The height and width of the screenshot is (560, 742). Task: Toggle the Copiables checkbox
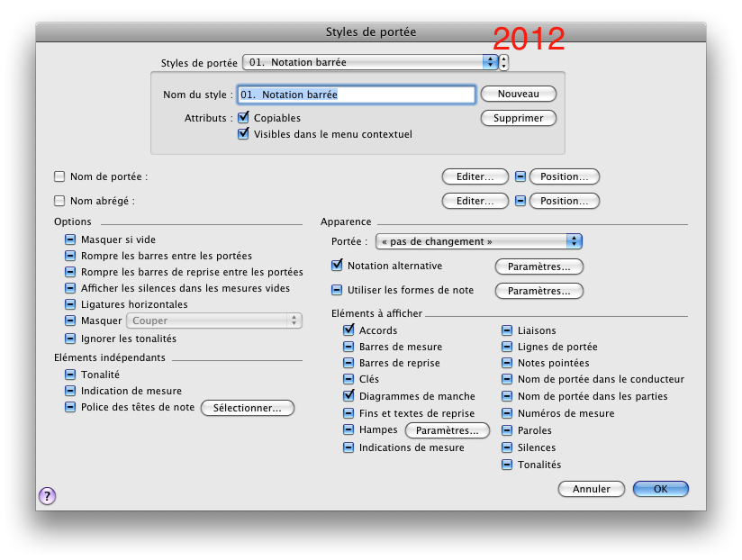click(243, 118)
